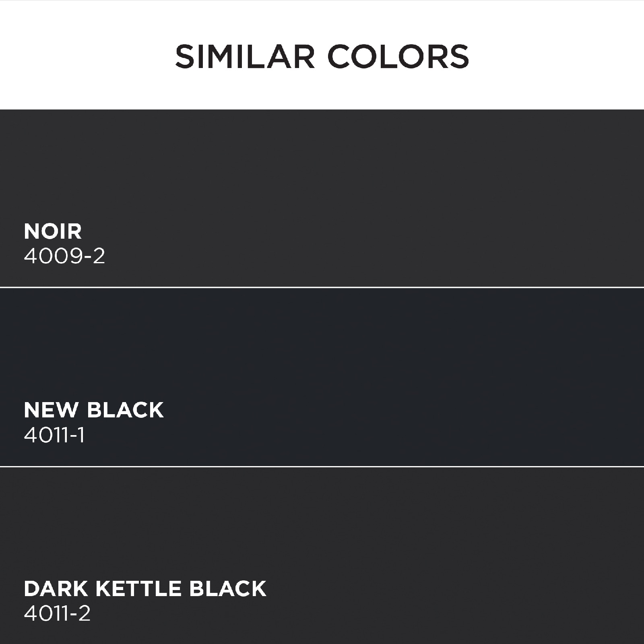The width and height of the screenshot is (644, 644).
Task: Click the DARK KETTLE BLACK name label
Action: [x=145, y=589]
